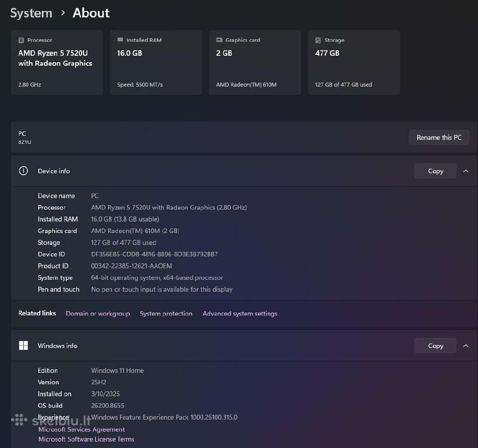Copy the Windows info details
The width and height of the screenshot is (478, 448).
(435, 346)
